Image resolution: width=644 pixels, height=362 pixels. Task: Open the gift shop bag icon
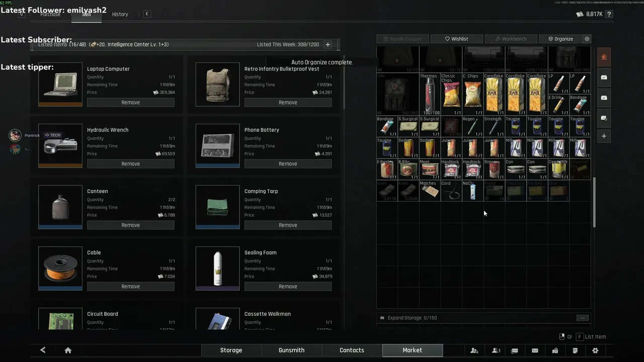pyautogui.click(x=555, y=350)
